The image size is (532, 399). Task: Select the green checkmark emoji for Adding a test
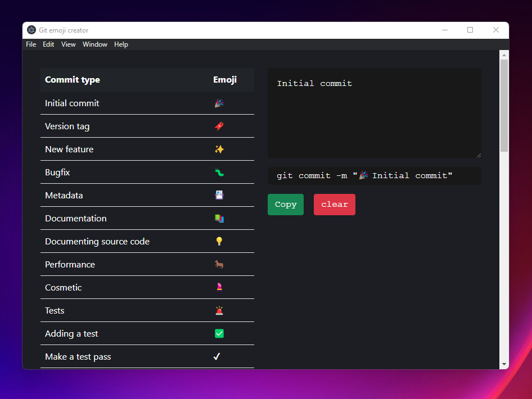coord(219,333)
